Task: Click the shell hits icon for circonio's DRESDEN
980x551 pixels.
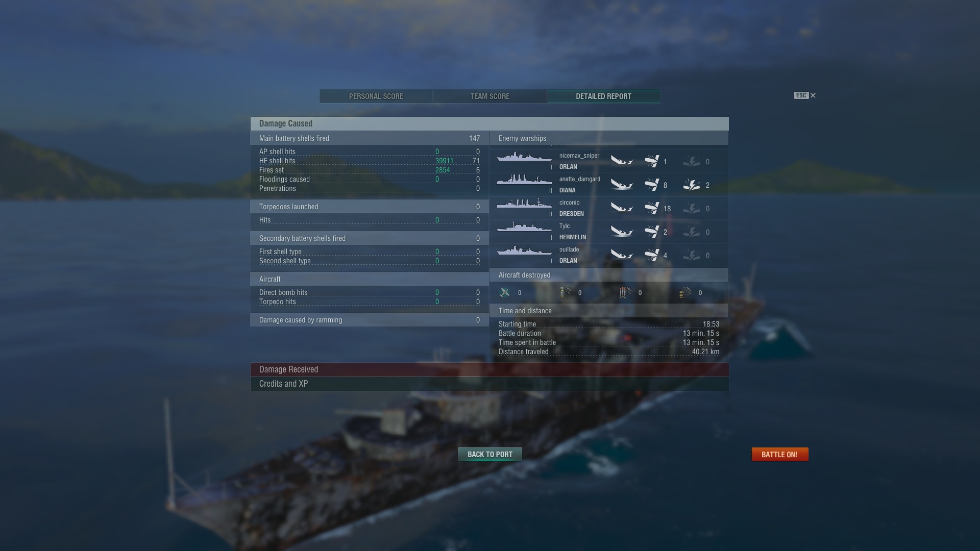Action: tap(651, 208)
